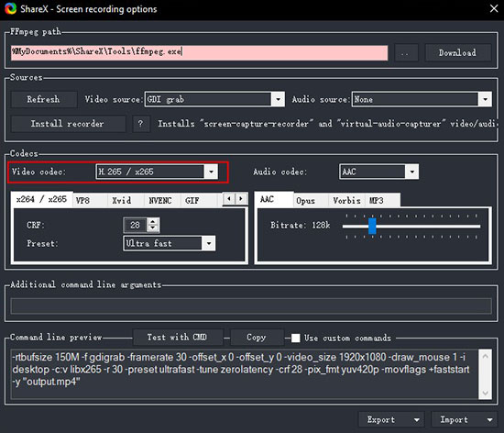
Task: Switch to the x264 / x265 tab
Action: click(x=41, y=199)
